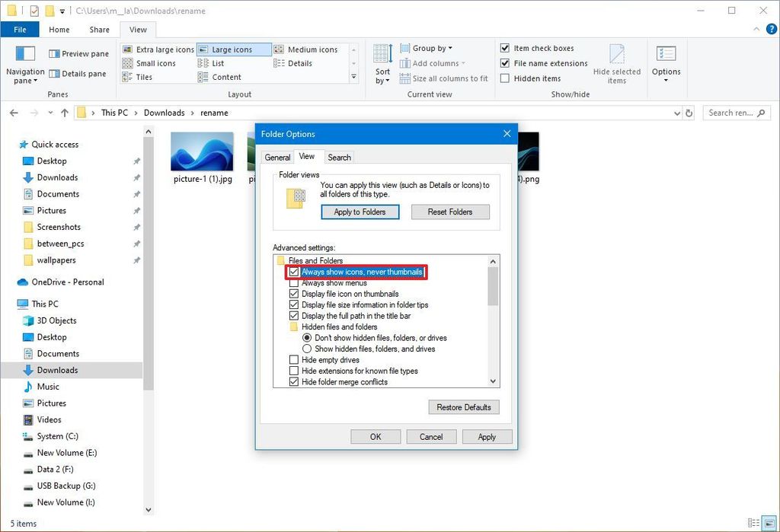This screenshot has width=780, height=532.
Task: Open the picture-1 (1).jpg thumbnail
Action: pos(202,152)
